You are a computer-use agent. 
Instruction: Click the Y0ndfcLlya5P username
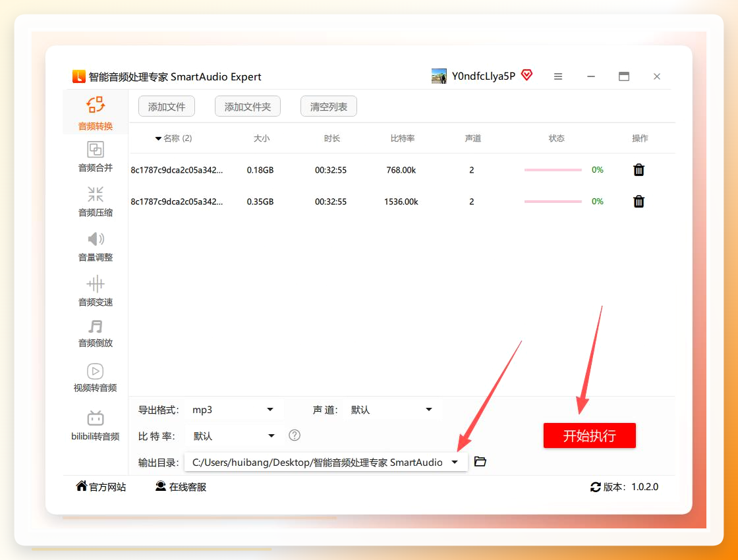click(484, 76)
